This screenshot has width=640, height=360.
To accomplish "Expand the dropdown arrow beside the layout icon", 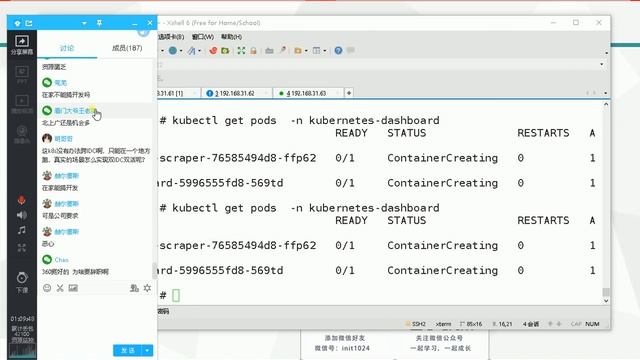I will point(325,51).
